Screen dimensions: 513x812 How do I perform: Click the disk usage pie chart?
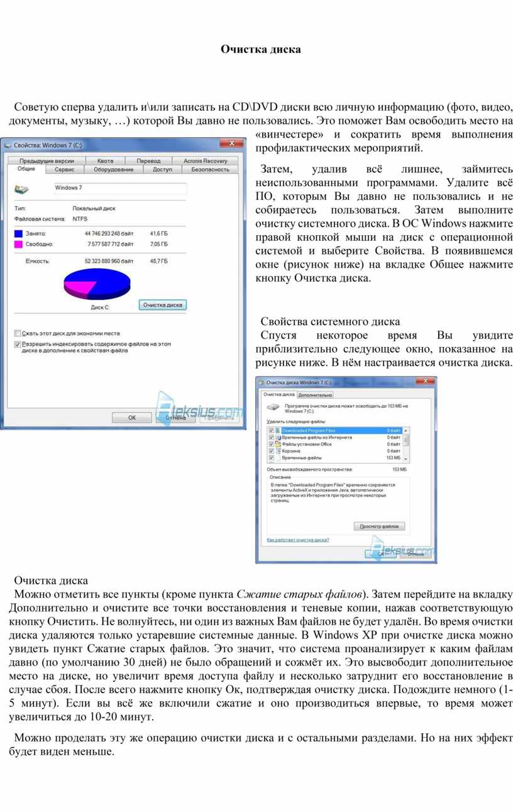pyautogui.click(x=97, y=283)
